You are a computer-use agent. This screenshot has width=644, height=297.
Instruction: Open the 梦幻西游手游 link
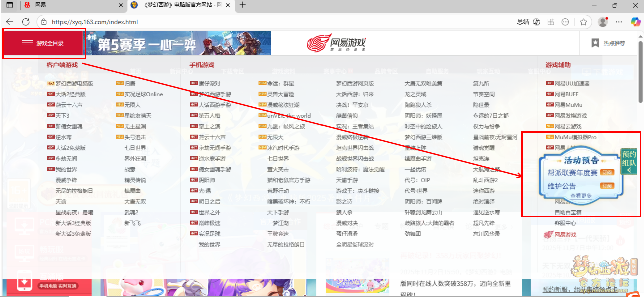click(x=215, y=94)
